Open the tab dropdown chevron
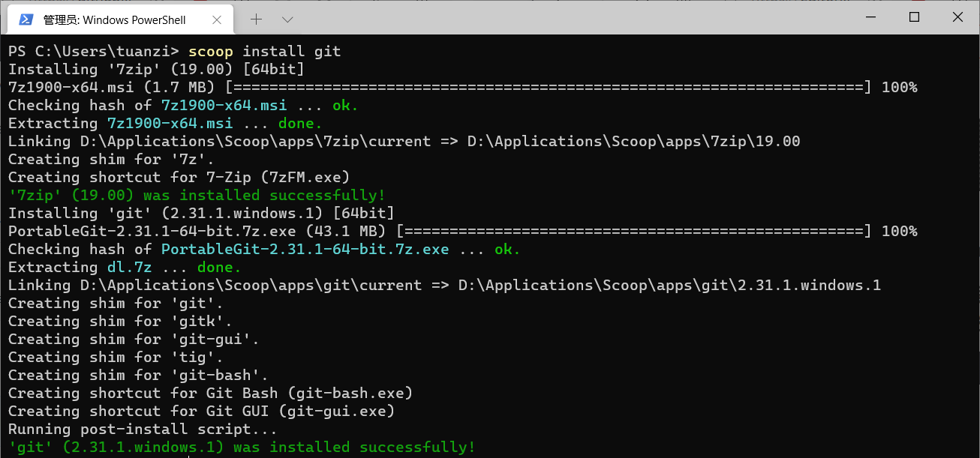The image size is (980, 458). tap(289, 19)
